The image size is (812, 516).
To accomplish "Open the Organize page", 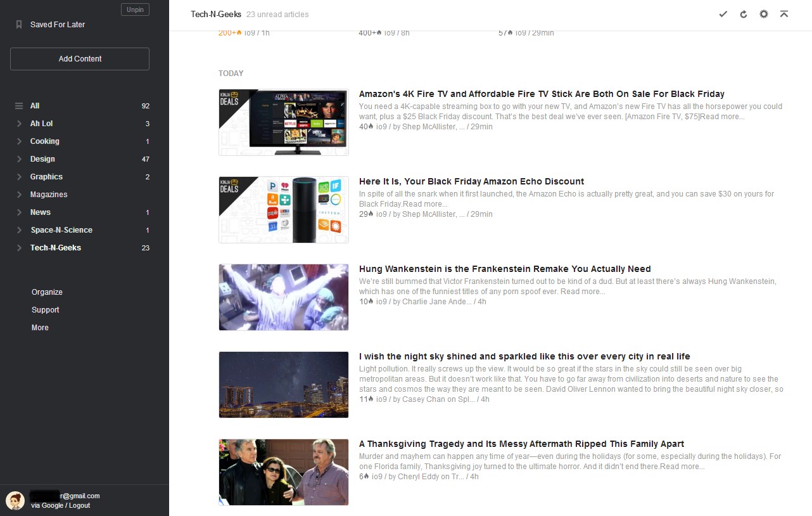I will coord(47,292).
